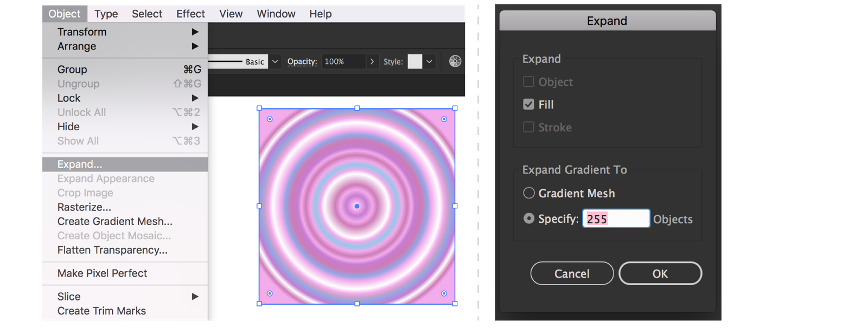Cancel the Expand dialog
This screenshot has width=868, height=333.
click(572, 273)
